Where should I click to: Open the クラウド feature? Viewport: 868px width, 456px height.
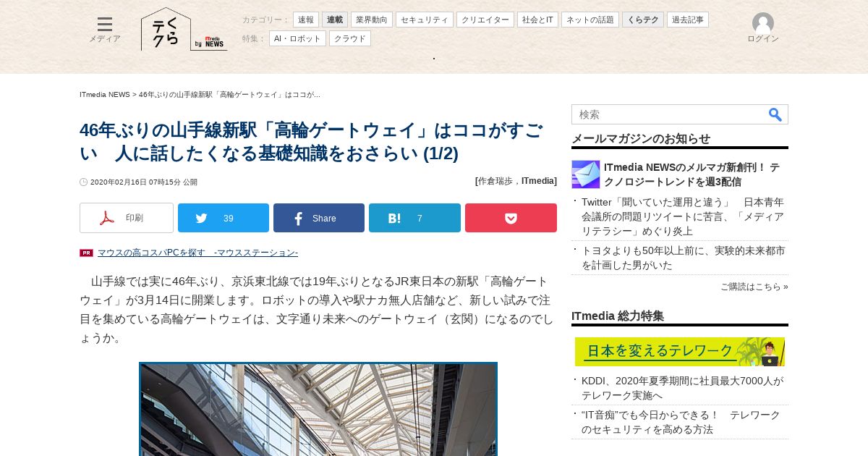tap(350, 38)
